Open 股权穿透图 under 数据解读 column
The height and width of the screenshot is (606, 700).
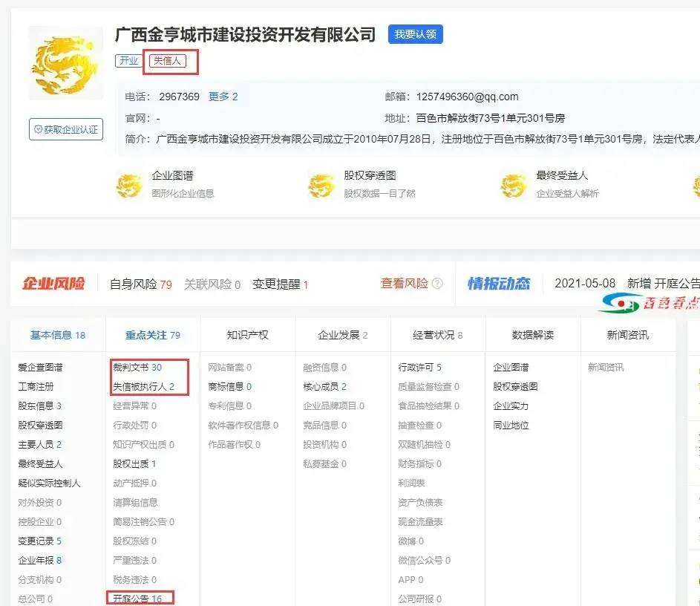point(515,387)
